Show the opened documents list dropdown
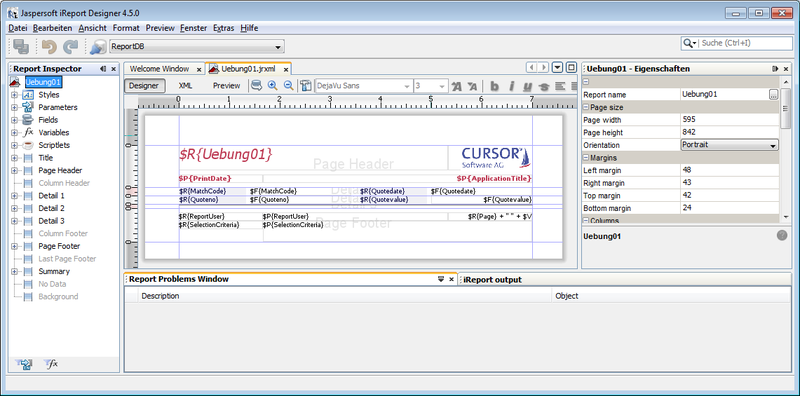The height and width of the screenshot is (396, 800). point(558,67)
